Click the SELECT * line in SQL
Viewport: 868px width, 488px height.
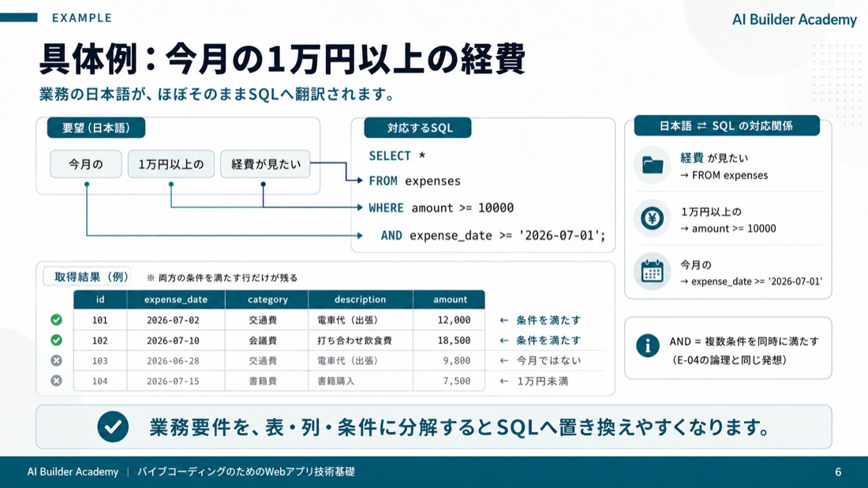tap(398, 156)
